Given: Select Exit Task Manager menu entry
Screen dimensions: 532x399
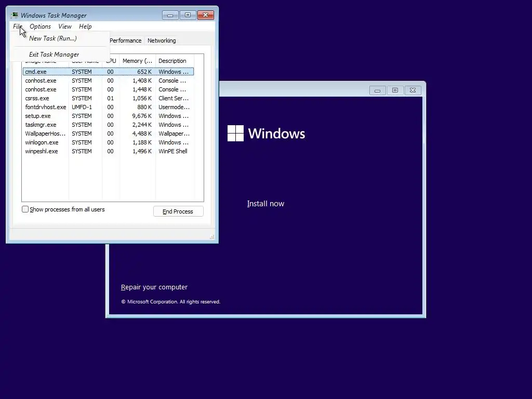Looking at the screenshot, I should click(54, 54).
